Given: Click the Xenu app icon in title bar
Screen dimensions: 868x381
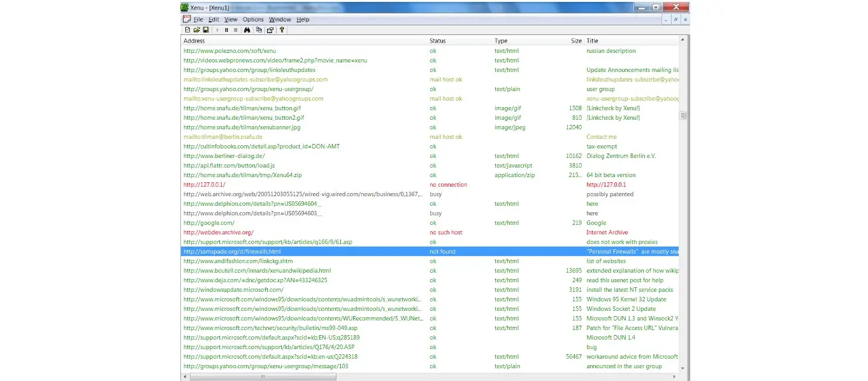Looking at the screenshot, I should [x=185, y=8].
